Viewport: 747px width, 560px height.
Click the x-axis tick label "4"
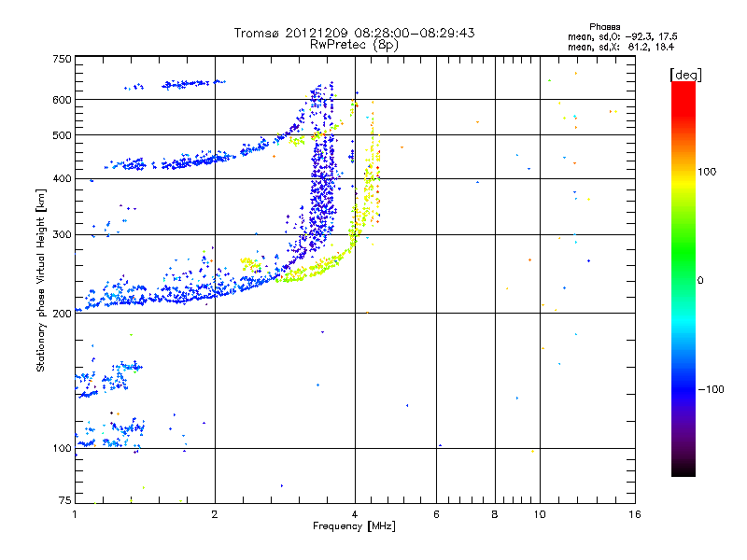(x=355, y=514)
